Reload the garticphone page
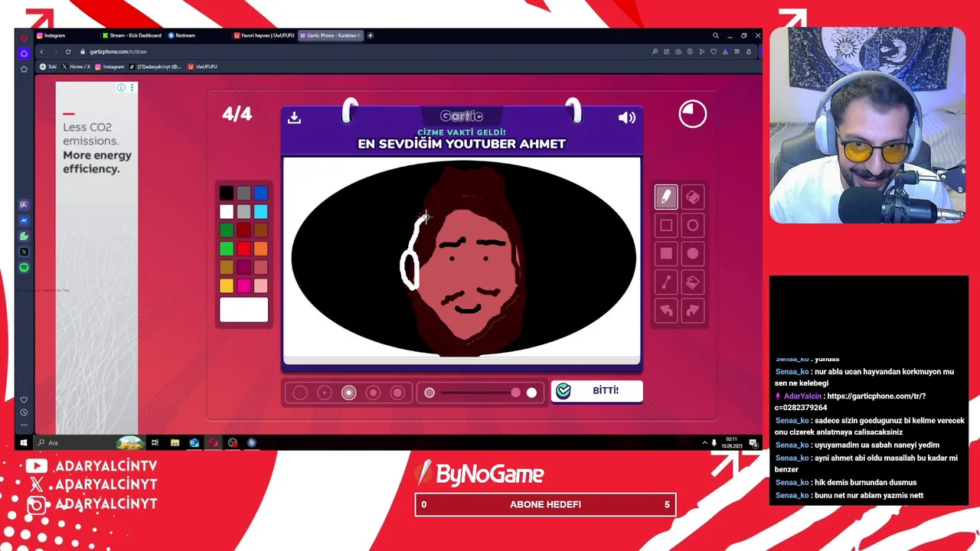 point(68,51)
